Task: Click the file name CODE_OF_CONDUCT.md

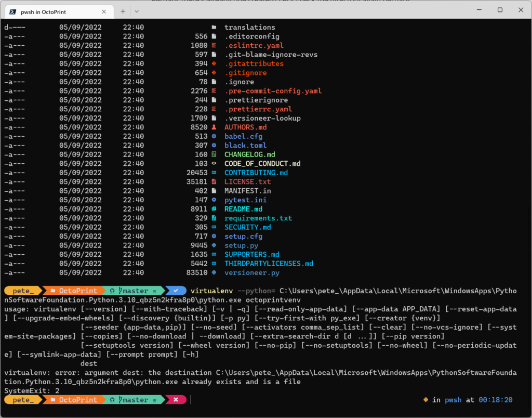Action: (262, 164)
